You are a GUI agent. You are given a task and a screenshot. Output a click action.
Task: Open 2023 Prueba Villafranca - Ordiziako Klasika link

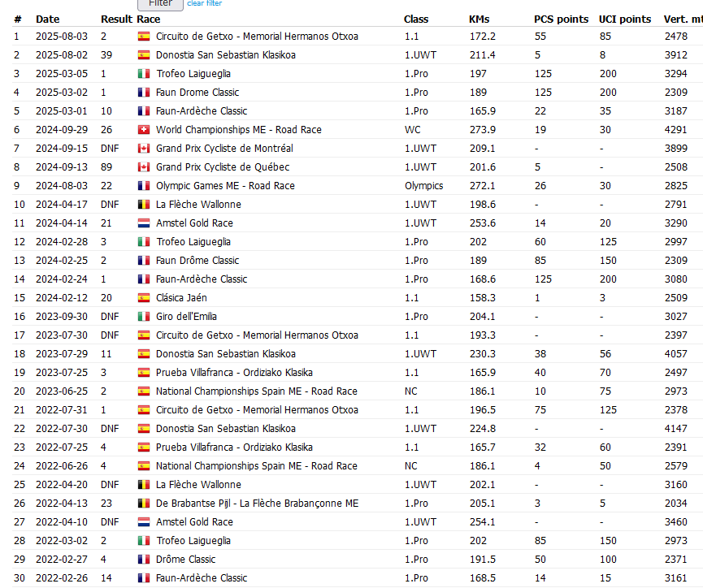tap(234, 373)
